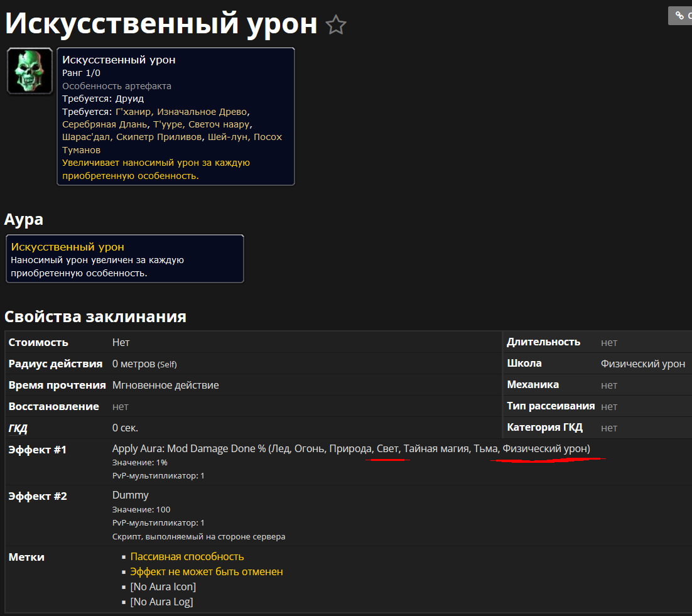Click the chain link button at top right
692x616 pixels.
click(681, 16)
